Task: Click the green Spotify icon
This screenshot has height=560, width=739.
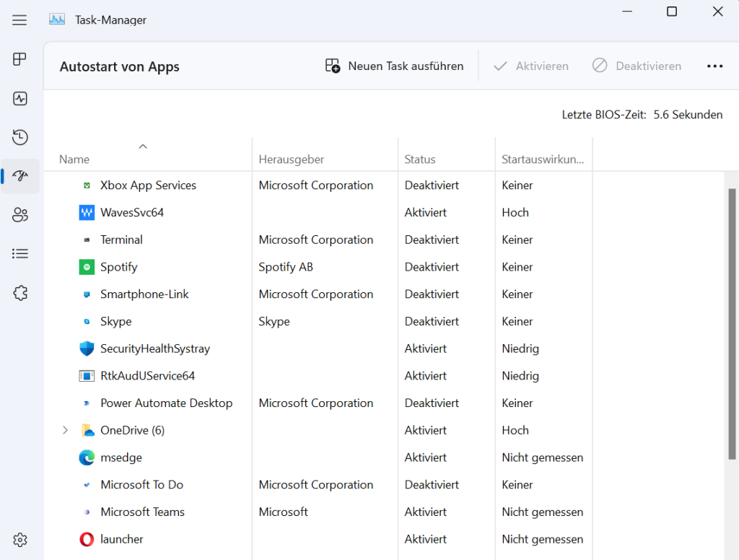Action: click(x=87, y=267)
